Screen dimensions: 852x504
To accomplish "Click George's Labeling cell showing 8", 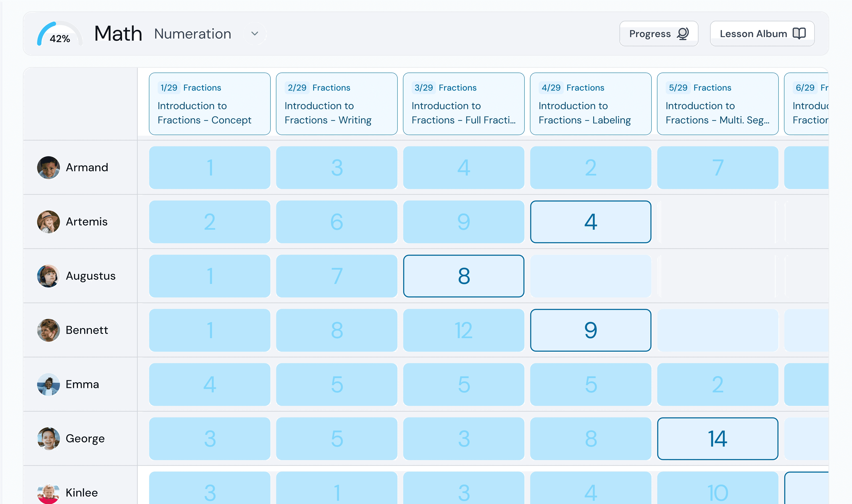I will pos(591,439).
